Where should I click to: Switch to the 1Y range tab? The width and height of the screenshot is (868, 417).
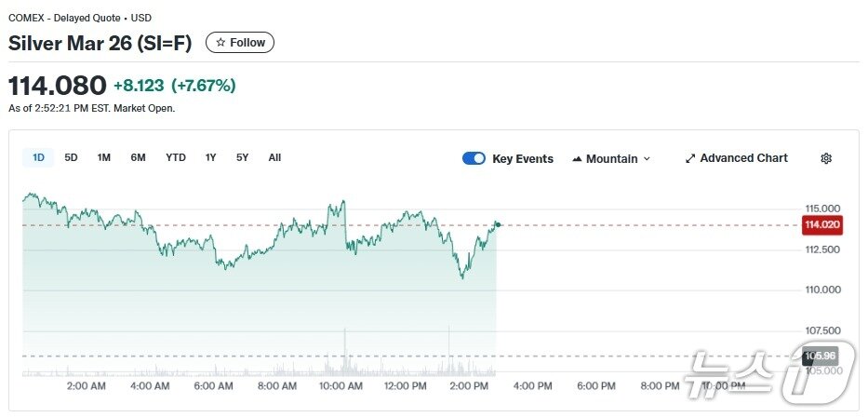pyautogui.click(x=211, y=157)
